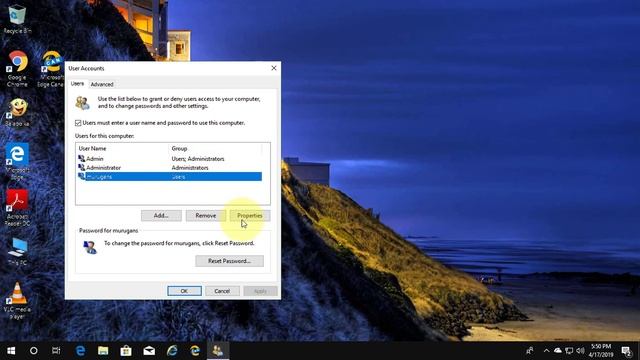Screen dimensions: 640x360
Task: Open volume control tray icon
Action: click(x=580, y=351)
